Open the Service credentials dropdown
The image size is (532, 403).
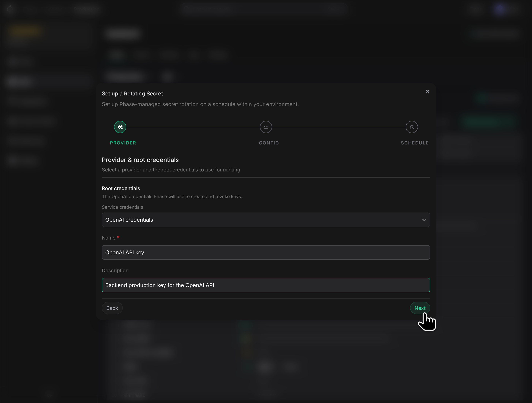tap(266, 220)
